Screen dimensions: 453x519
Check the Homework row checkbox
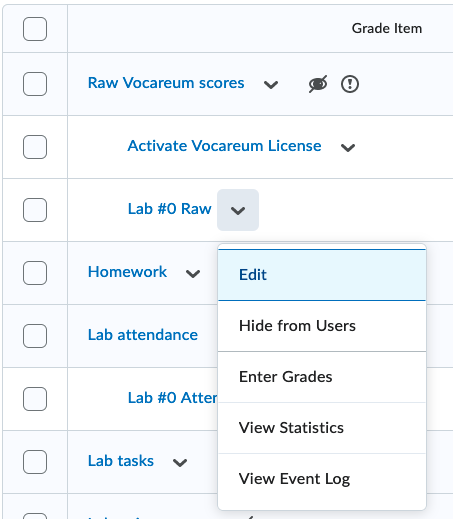click(35, 273)
